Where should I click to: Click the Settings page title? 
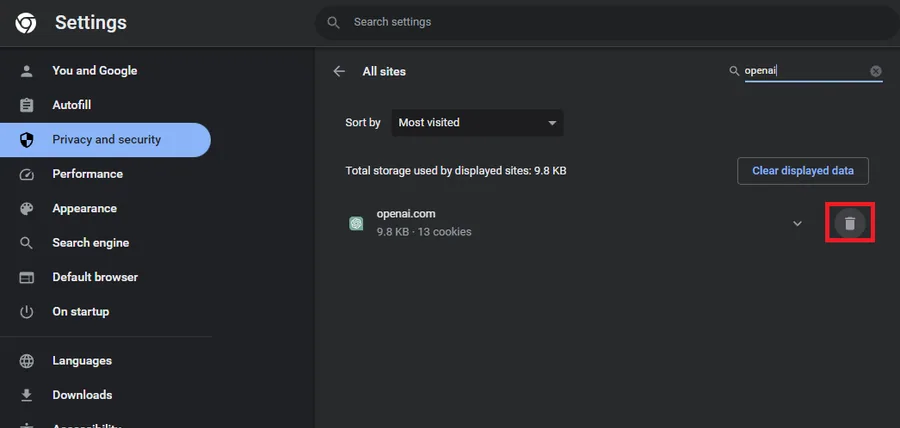coord(91,22)
